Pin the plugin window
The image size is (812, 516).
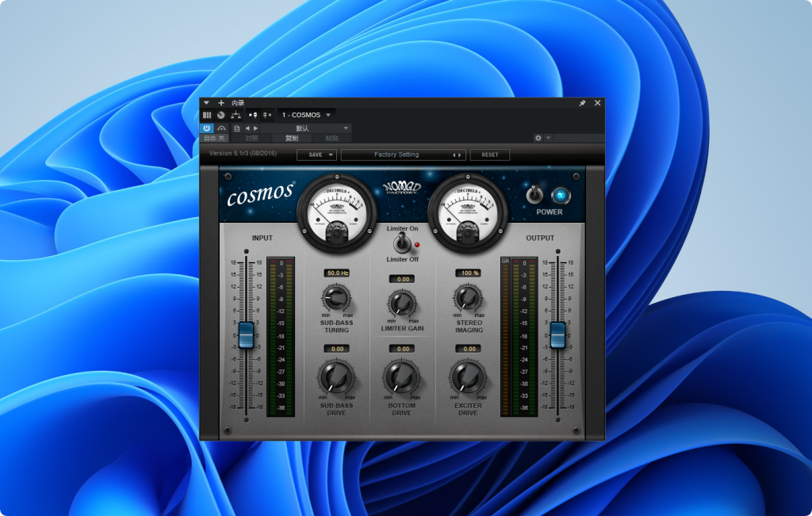pyautogui.click(x=582, y=103)
